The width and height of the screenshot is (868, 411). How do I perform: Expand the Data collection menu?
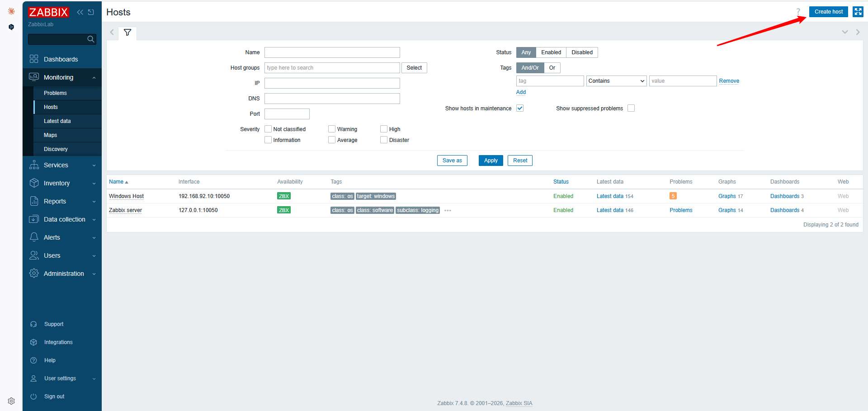64,219
